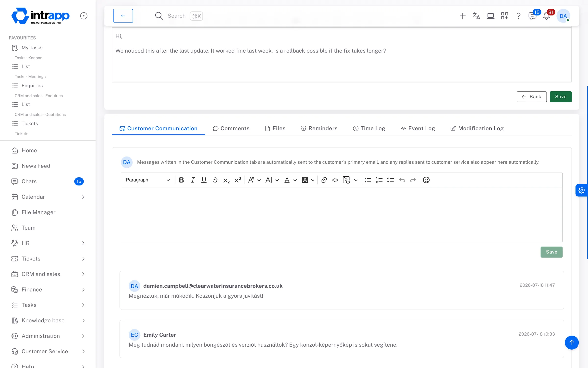Apply underline formatting

pos(204,180)
